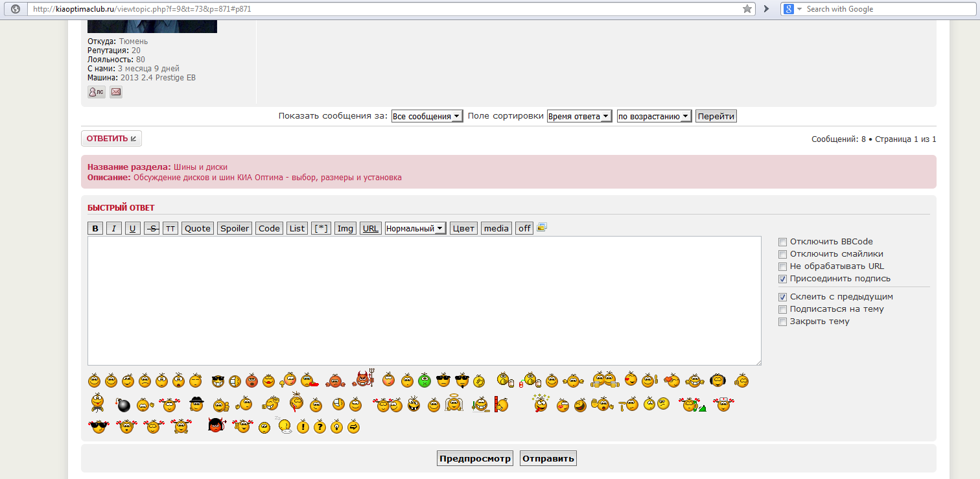The height and width of the screenshot is (479, 980).
Task: Enable 'Отключить BBCode' checkbox
Action: coord(782,242)
